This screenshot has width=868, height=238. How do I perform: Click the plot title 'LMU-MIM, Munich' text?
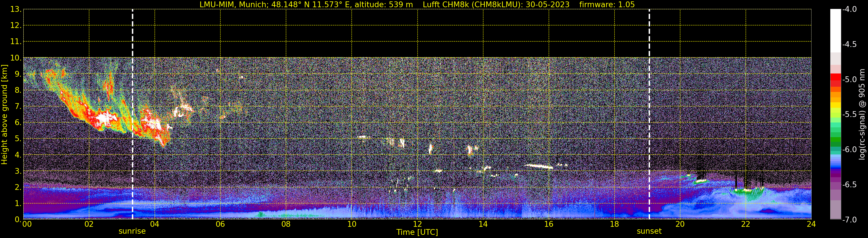[234, 5]
